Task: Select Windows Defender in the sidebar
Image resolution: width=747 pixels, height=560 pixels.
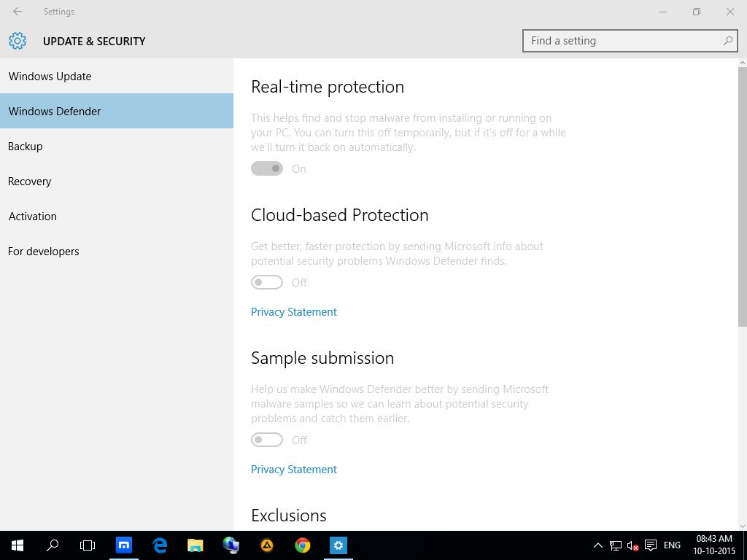Action: click(x=117, y=111)
